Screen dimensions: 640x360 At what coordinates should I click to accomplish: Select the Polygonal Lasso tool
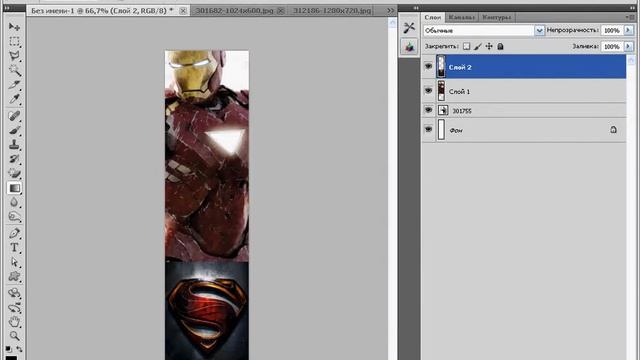pos(14,56)
